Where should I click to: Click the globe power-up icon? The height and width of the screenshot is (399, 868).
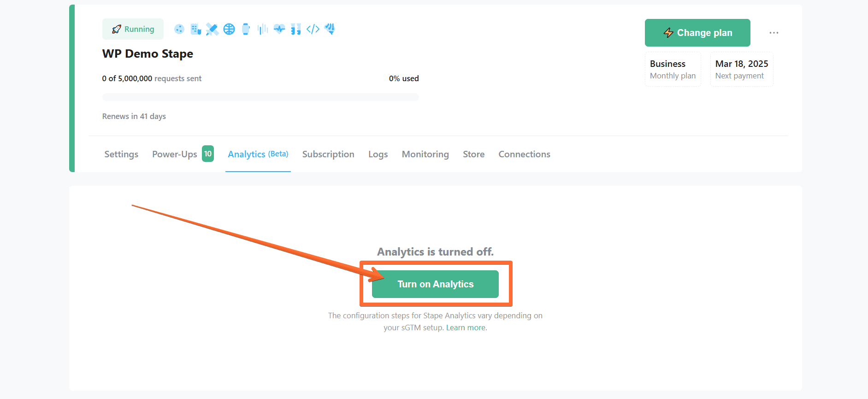click(x=229, y=29)
